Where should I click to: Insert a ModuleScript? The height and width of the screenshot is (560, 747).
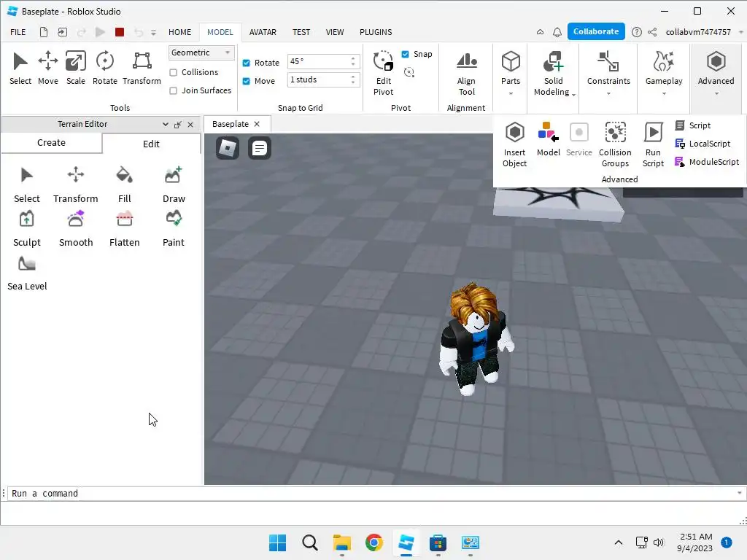(707, 162)
